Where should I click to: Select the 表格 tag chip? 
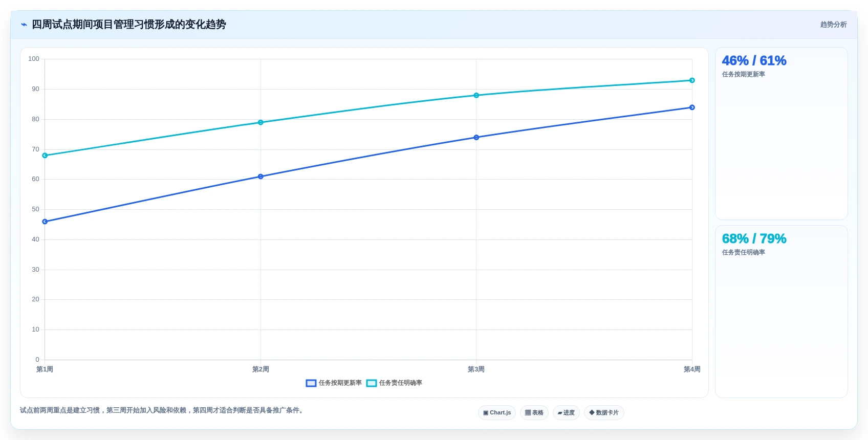click(x=534, y=413)
